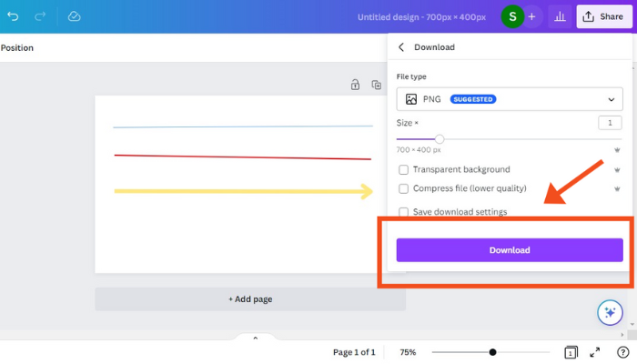The image size is (637, 364).
Task: Click the + Add page button
Action: coord(250,299)
